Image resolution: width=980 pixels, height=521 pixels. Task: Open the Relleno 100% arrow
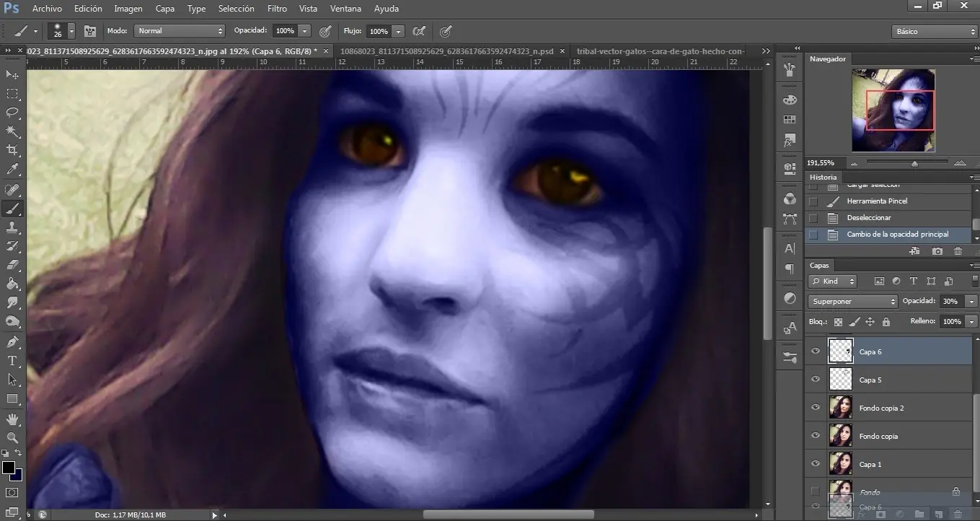(x=972, y=321)
